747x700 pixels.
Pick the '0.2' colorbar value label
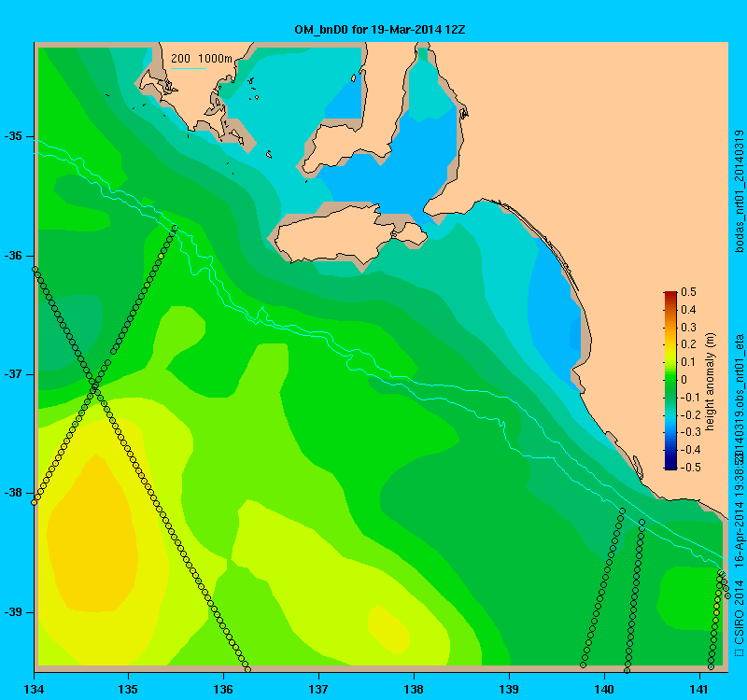point(688,344)
